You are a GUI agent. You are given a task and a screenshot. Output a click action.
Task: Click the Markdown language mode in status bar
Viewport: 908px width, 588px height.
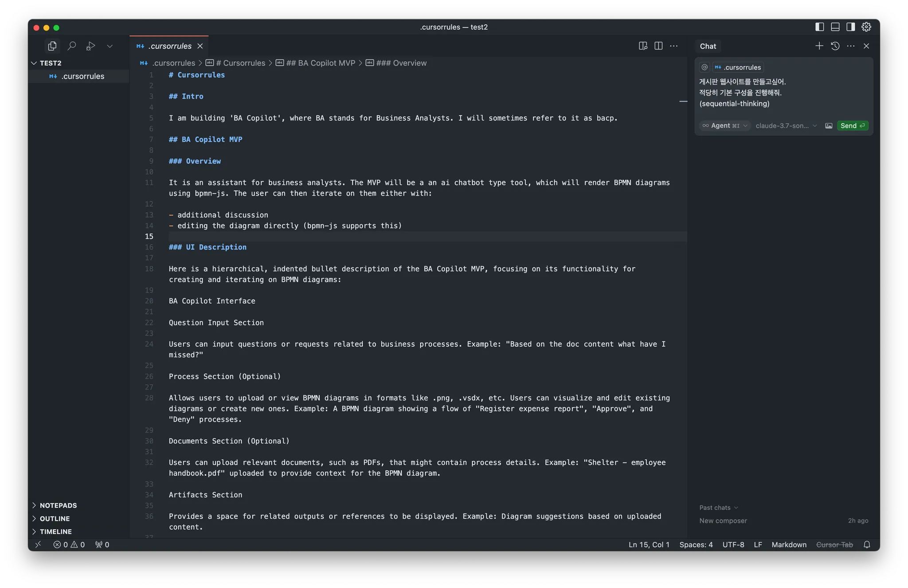coord(789,545)
